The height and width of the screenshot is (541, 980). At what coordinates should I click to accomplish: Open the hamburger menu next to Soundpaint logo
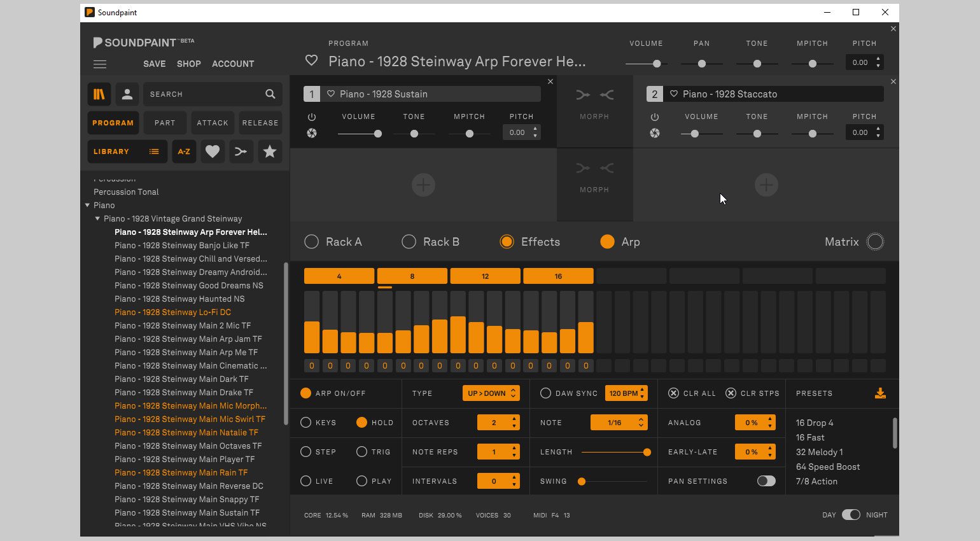(x=100, y=64)
